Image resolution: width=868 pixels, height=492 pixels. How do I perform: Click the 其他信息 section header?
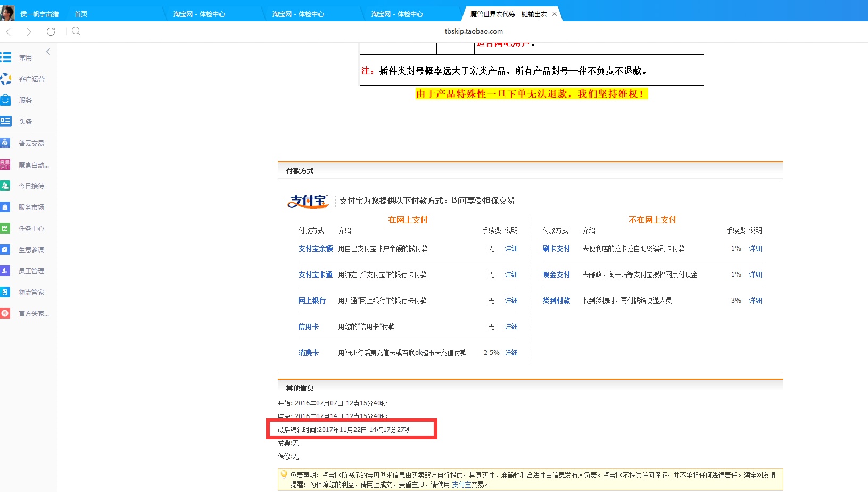[x=300, y=388]
